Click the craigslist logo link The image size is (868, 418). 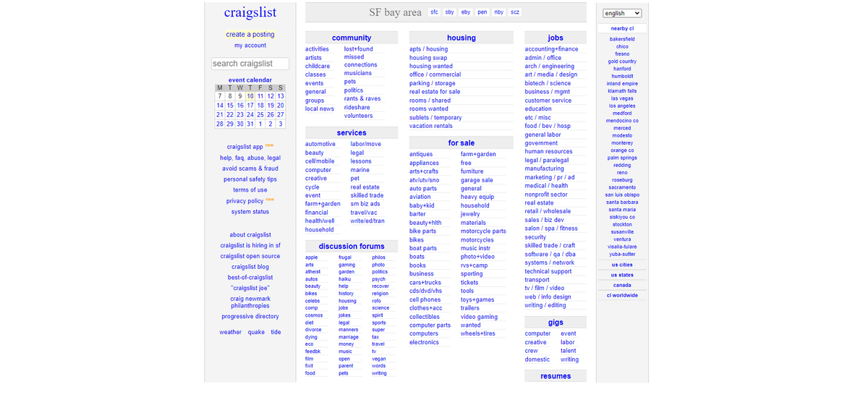pyautogui.click(x=250, y=12)
